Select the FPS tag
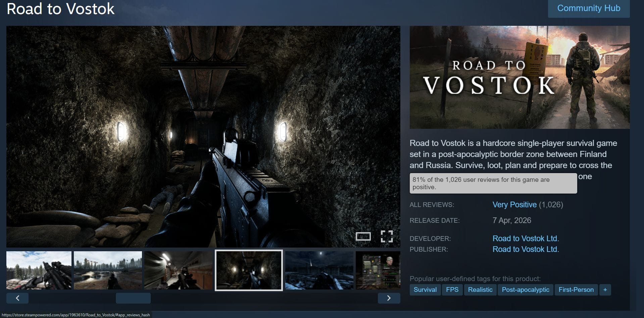Viewport: 644px width, 318px height. [452, 290]
